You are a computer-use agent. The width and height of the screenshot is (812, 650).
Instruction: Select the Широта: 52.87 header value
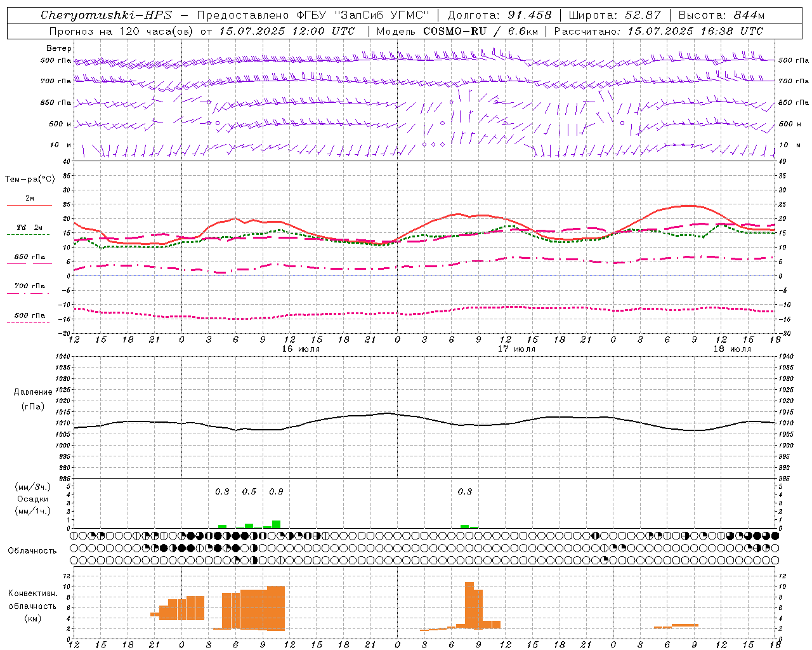[x=615, y=15]
